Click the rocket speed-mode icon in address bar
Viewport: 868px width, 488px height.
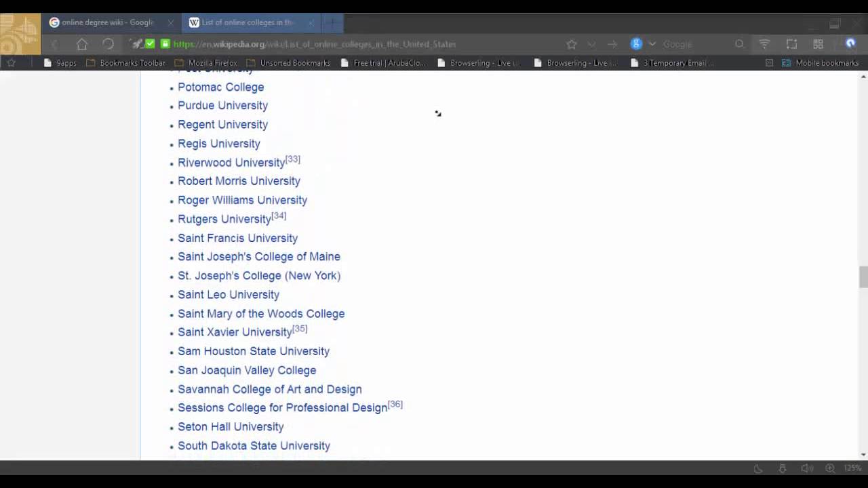pyautogui.click(x=138, y=44)
